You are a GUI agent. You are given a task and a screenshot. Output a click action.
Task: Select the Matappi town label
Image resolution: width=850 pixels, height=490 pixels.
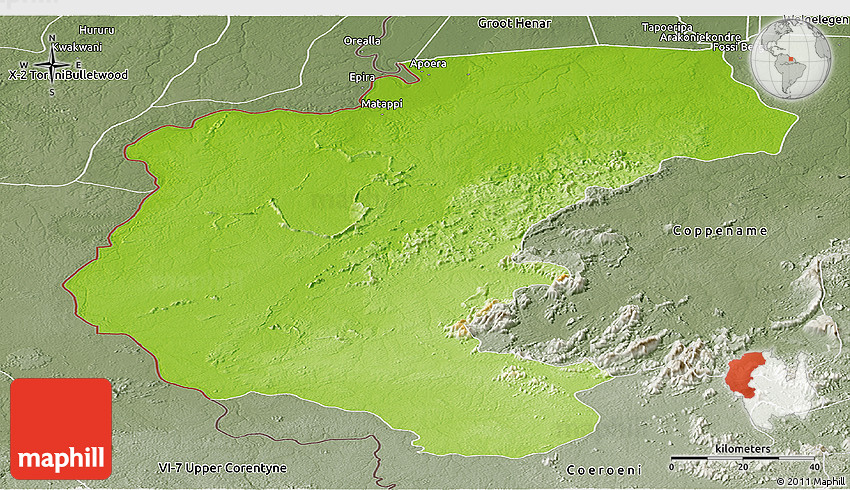[381, 103]
